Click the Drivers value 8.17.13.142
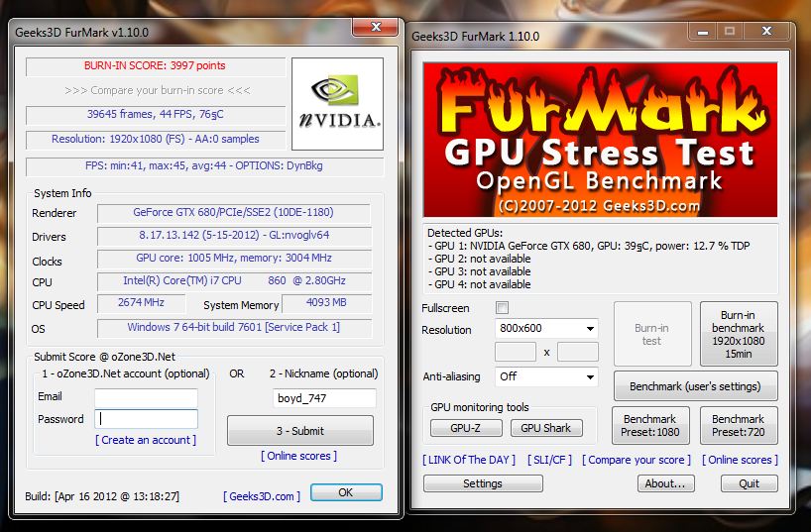 (234, 235)
